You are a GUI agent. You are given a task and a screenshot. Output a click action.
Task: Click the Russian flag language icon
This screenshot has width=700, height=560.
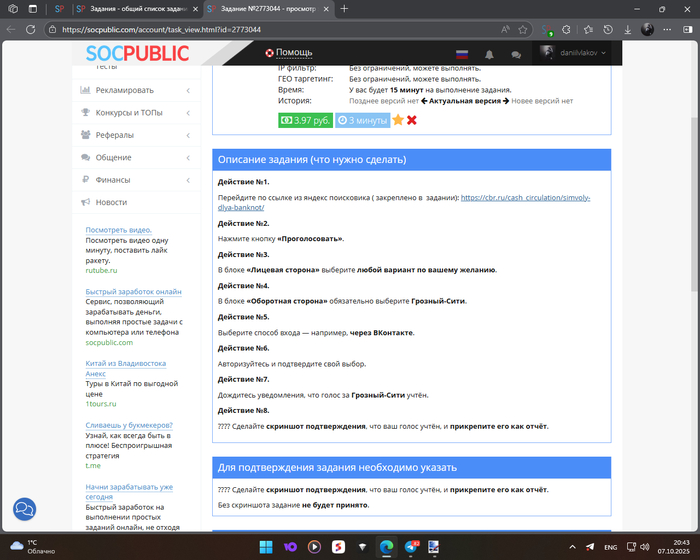[462, 54]
